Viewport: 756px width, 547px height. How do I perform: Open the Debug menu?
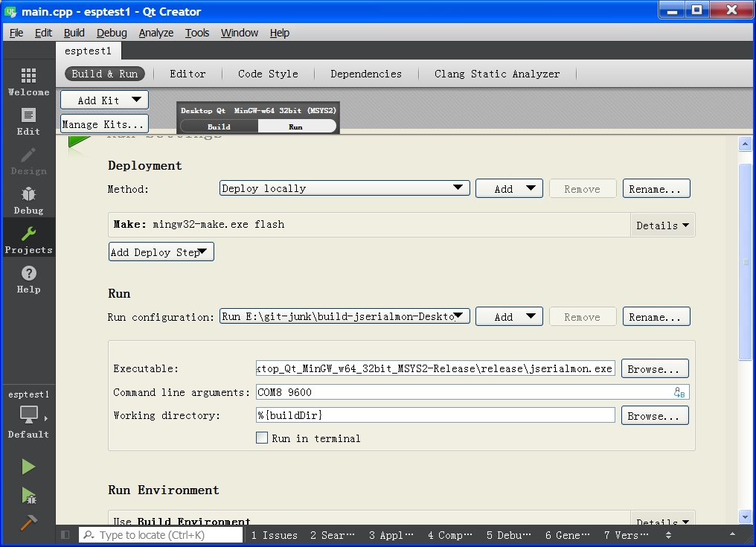point(112,33)
